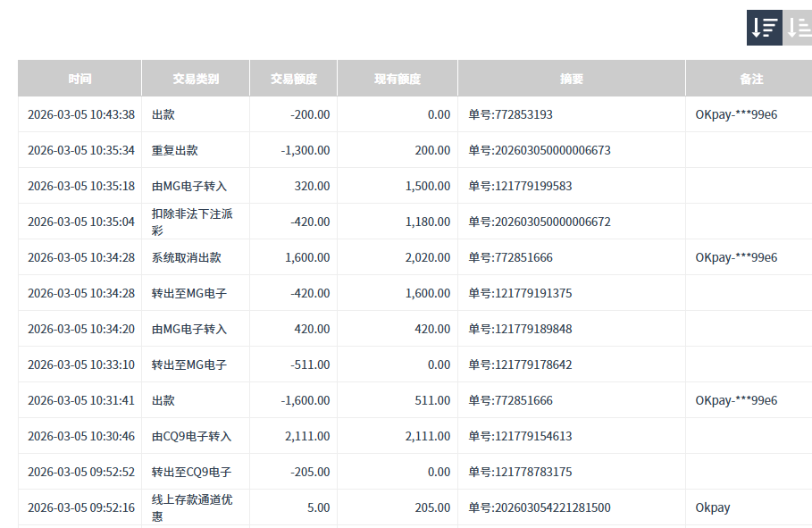
Task: Click the dark descending sort icon
Action: [x=765, y=27]
